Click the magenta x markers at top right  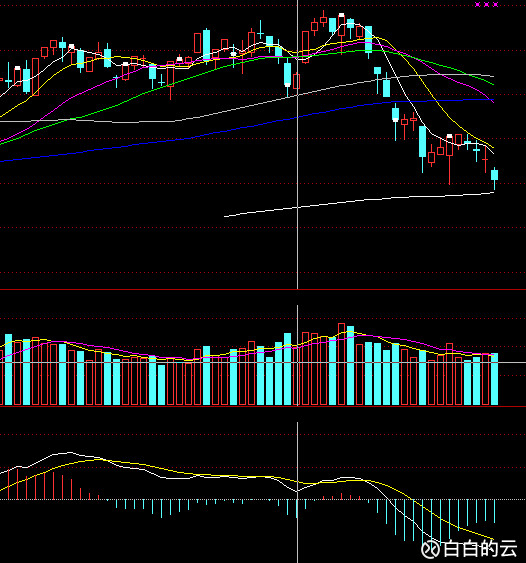click(x=487, y=4)
